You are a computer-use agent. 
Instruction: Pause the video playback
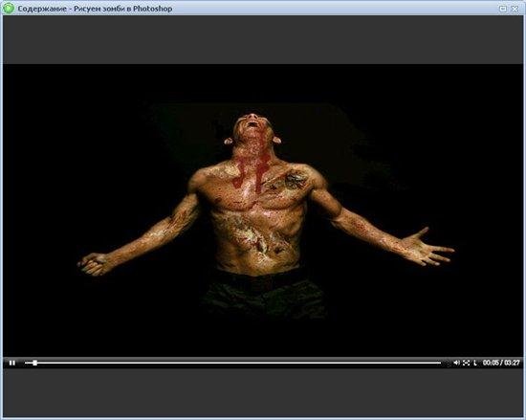coord(12,363)
